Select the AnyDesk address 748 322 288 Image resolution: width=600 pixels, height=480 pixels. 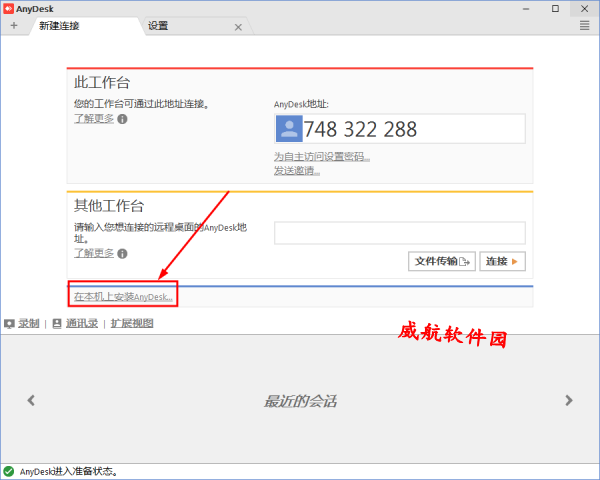pyautogui.click(x=360, y=129)
